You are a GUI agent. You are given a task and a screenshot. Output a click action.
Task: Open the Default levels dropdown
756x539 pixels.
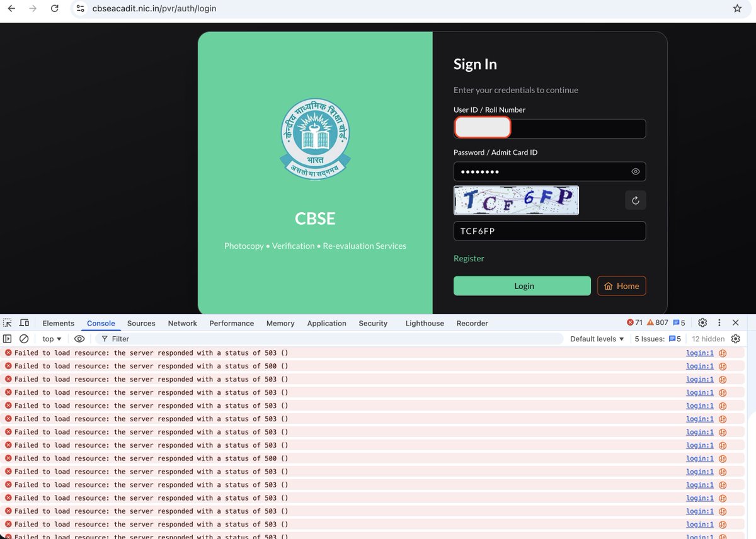pyautogui.click(x=597, y=339)
